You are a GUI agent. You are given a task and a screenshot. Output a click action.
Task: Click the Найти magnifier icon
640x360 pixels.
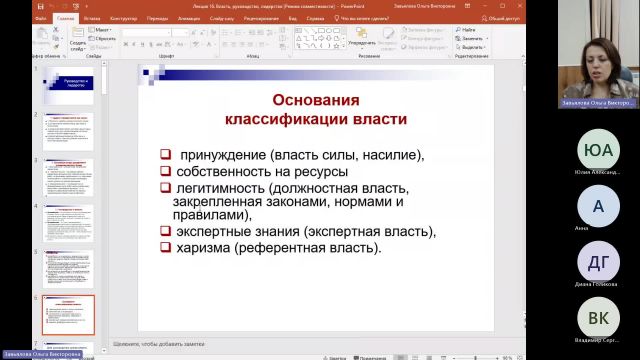tap(458, 30)
